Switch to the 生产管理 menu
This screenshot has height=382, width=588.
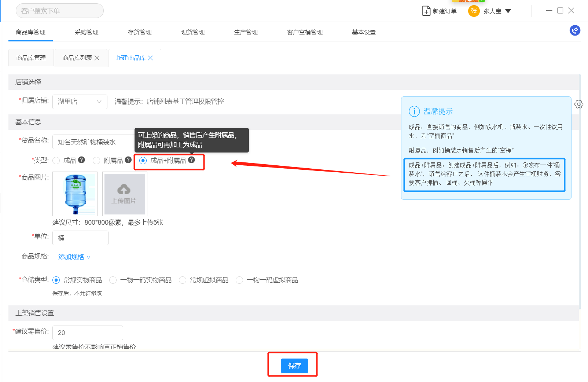click(246, 32)
